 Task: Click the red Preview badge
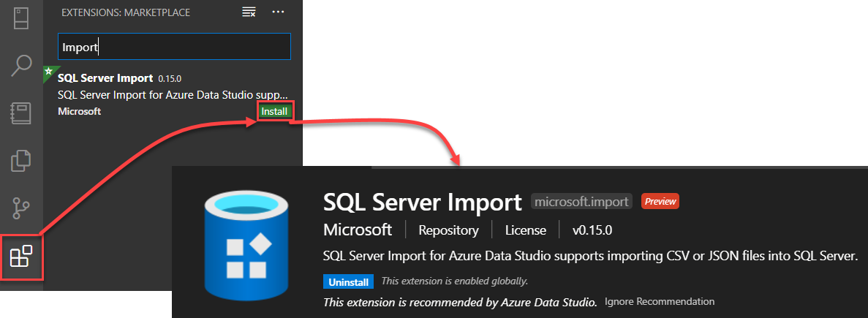(660, 201)
